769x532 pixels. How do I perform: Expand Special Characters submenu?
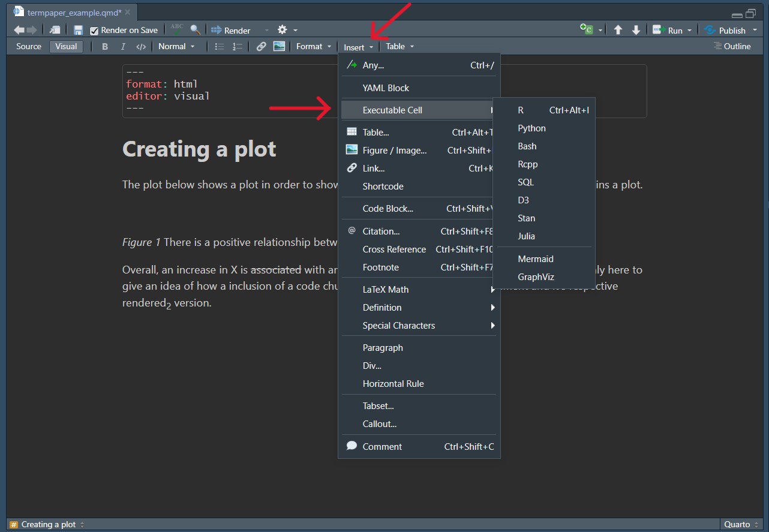click(x=419, y=326)
